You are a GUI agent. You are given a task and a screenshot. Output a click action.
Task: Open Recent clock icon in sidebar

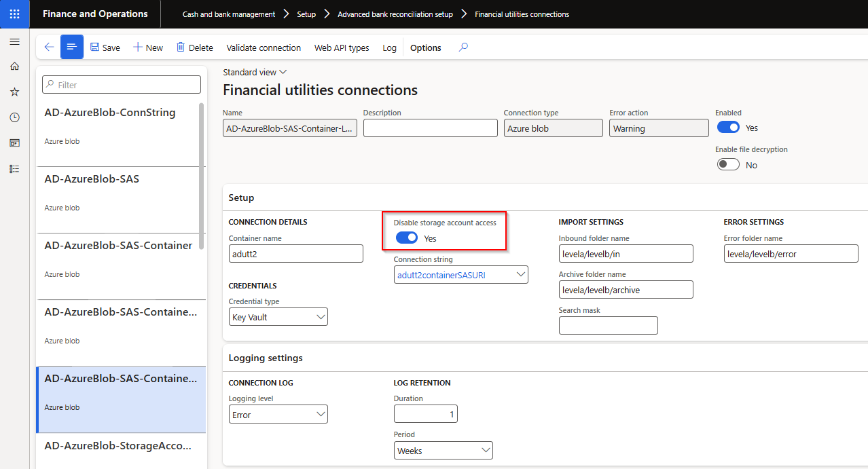point(14,117)
